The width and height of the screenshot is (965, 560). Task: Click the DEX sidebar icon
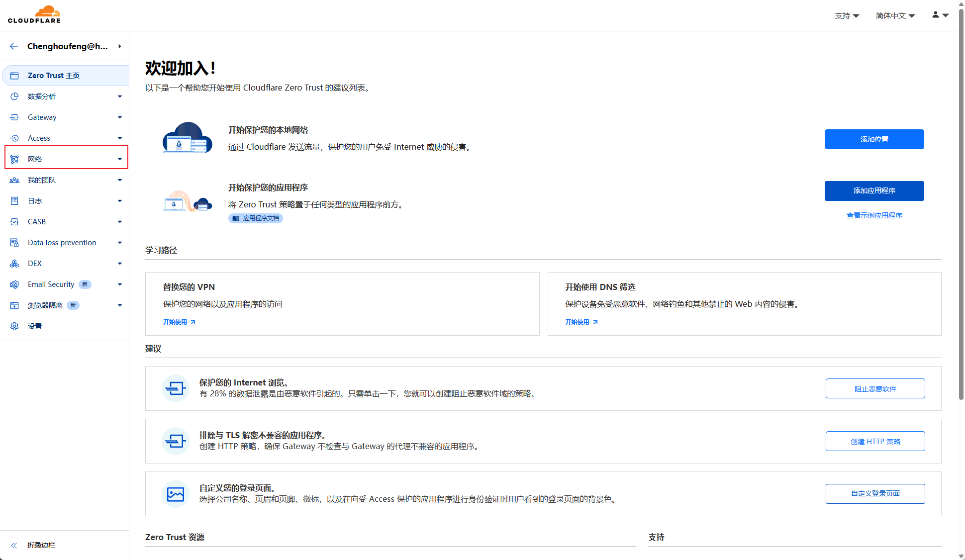(14, 264)
